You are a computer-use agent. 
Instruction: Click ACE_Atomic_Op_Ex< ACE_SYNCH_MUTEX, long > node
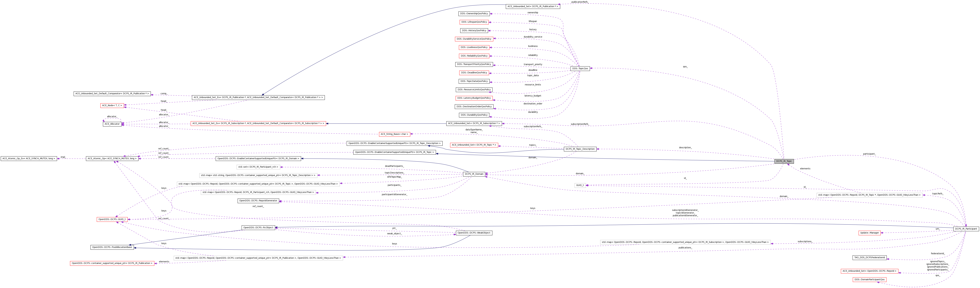29,158
